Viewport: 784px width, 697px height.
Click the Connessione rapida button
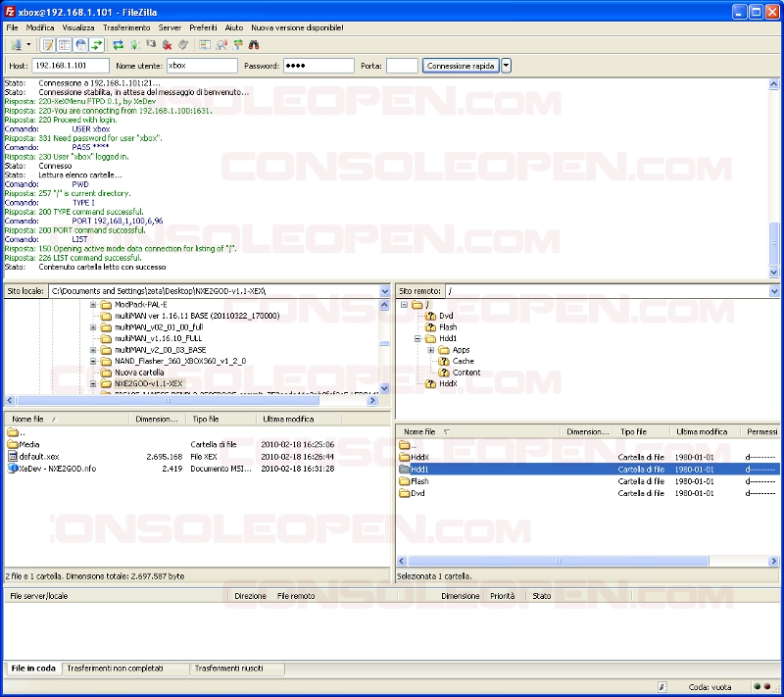(x=461, y=66)
